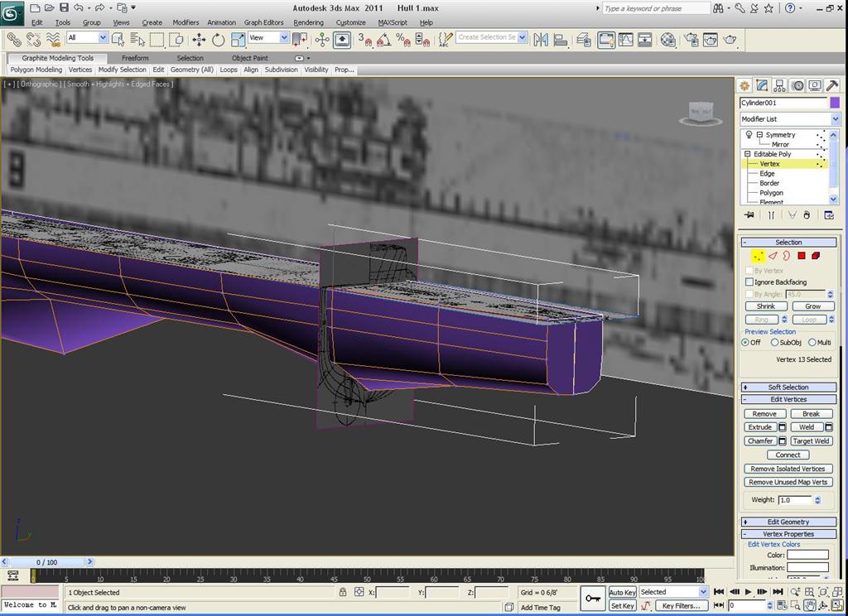The image size is (848, 616).
Task: Click Set Keys large key icon
Action: click(x=592, y=599)
